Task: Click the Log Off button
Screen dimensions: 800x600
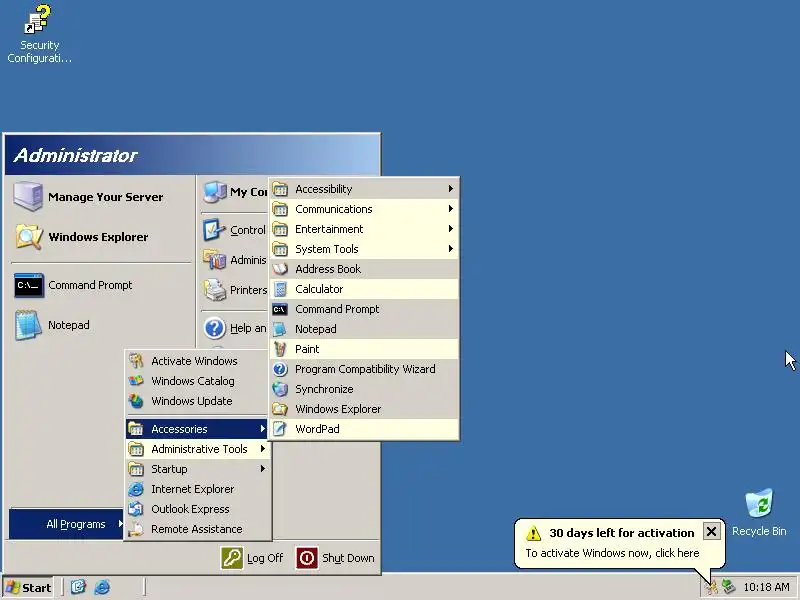Action: pos(252,558)
